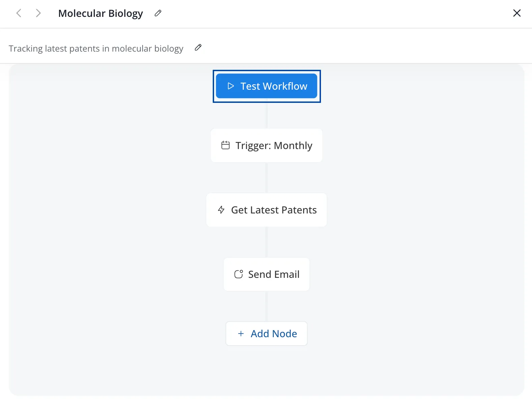This screenshot has width=532, height=408.
Task: Open the Trigger: Monthly node
Action: pos(267,145)
